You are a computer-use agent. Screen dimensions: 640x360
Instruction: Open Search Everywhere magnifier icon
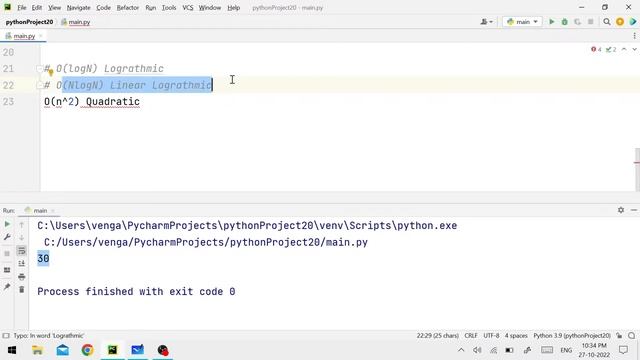pyautogui.click(x=607, y=22)
